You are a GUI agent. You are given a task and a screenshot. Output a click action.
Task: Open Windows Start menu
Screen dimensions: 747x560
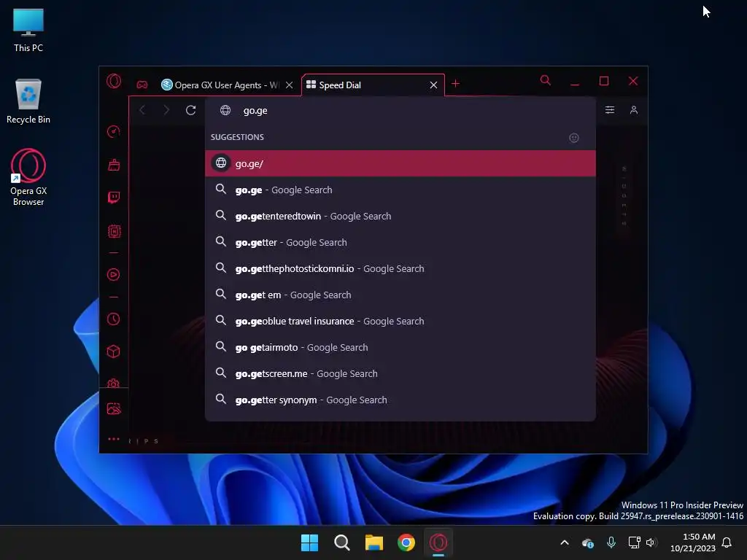(309, 542)
